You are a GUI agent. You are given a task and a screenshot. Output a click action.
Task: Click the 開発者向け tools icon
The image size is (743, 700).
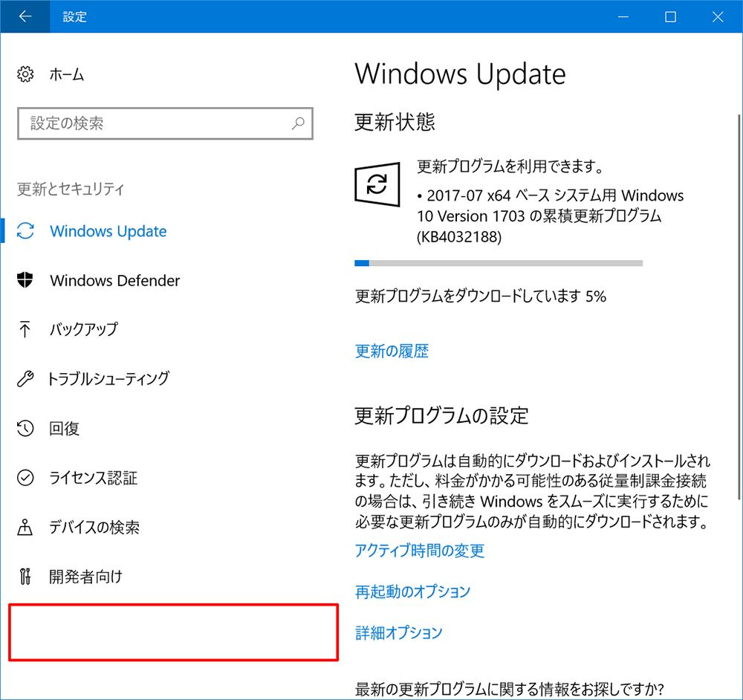pos(25,577)
